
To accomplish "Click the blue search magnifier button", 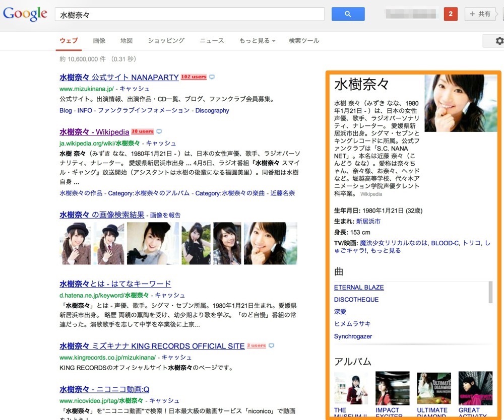I will click(348, 14).
